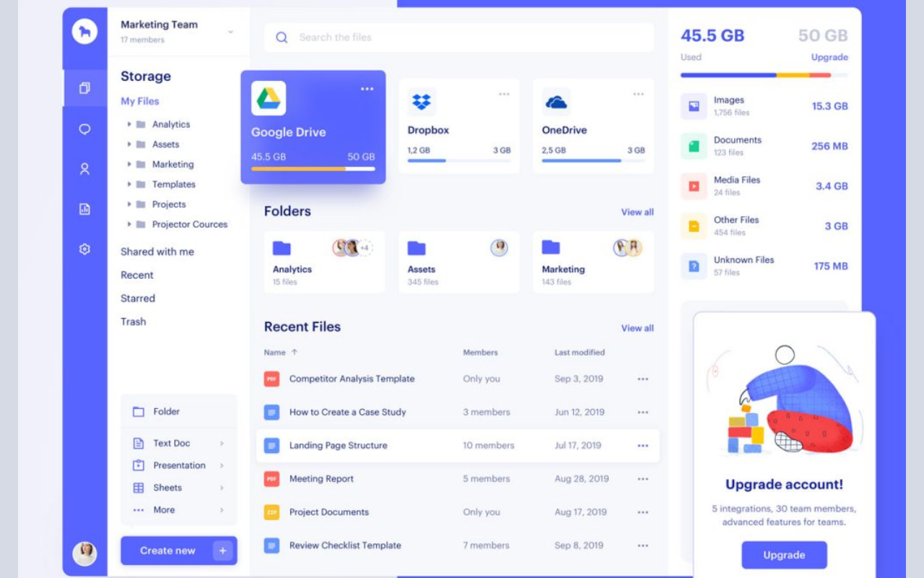Click the Landing Page Structure file name

click(x=339, y=446)
